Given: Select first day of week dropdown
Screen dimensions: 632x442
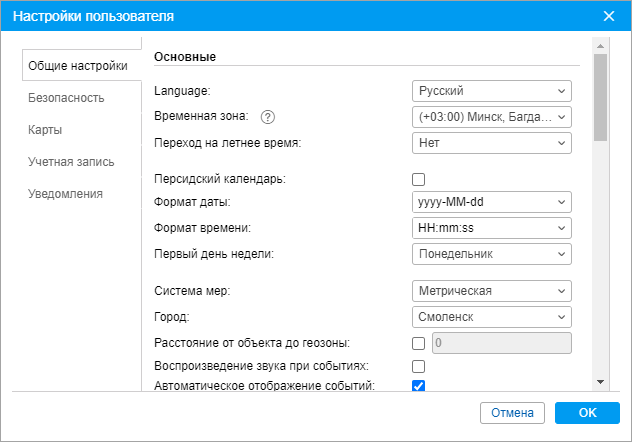Looking at the screenshot, I should pos(491,254).
